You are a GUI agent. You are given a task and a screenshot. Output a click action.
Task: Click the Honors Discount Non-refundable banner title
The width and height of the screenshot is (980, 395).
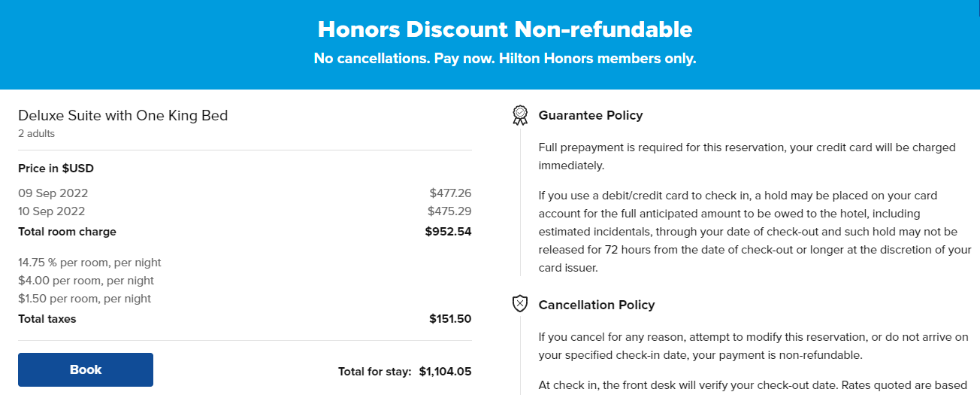coord(505,29)
